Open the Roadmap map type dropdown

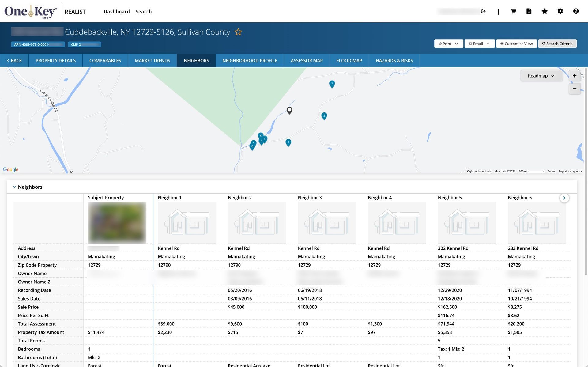pyautogui.click(x=541, y=76)
